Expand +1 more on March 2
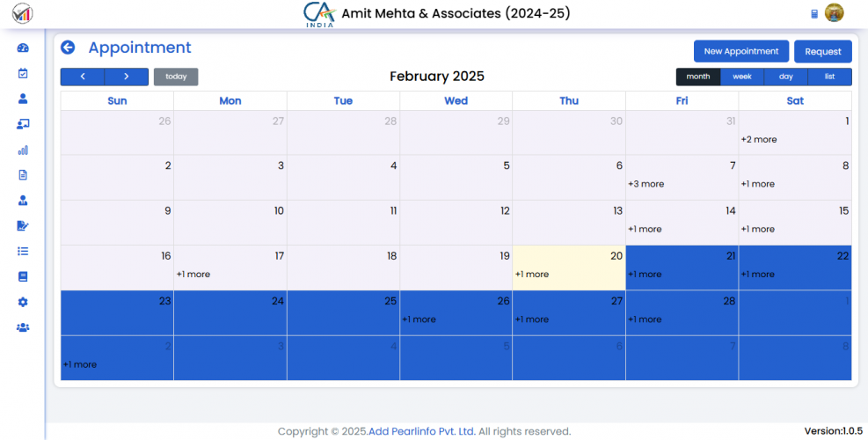The width and height of the screenshot is (868, 440). (x=80, y=364)
